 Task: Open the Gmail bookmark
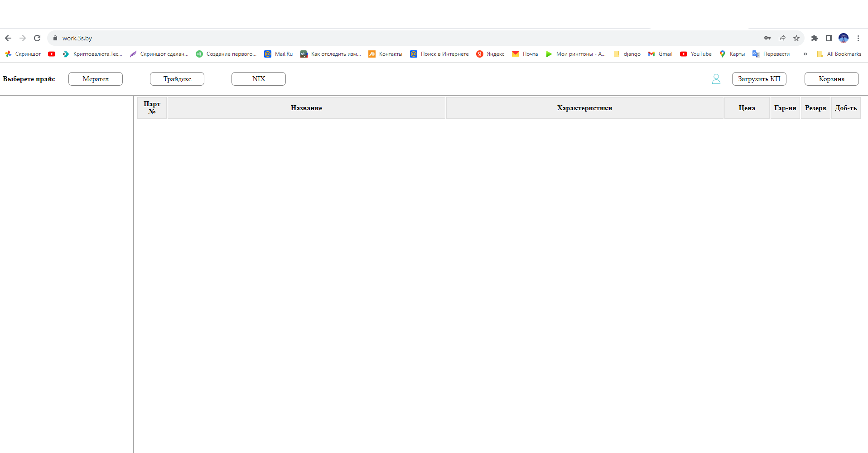click(x=661, y=54)
